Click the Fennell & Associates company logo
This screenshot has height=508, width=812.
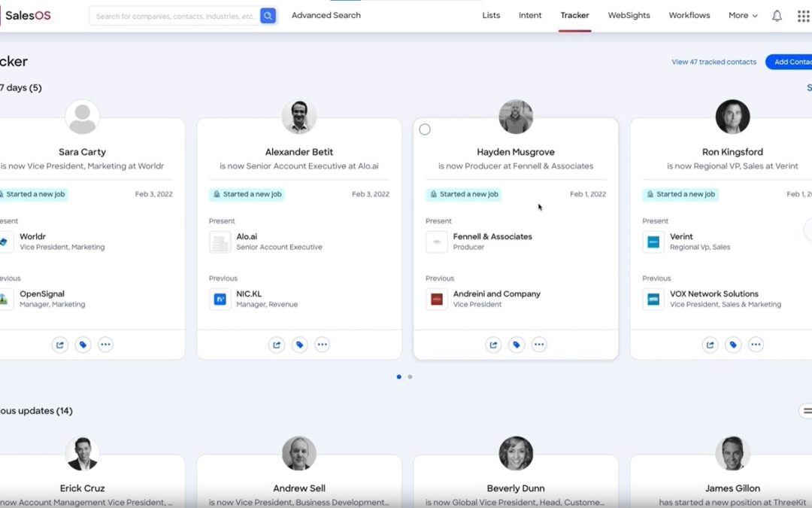coord(437,242)
